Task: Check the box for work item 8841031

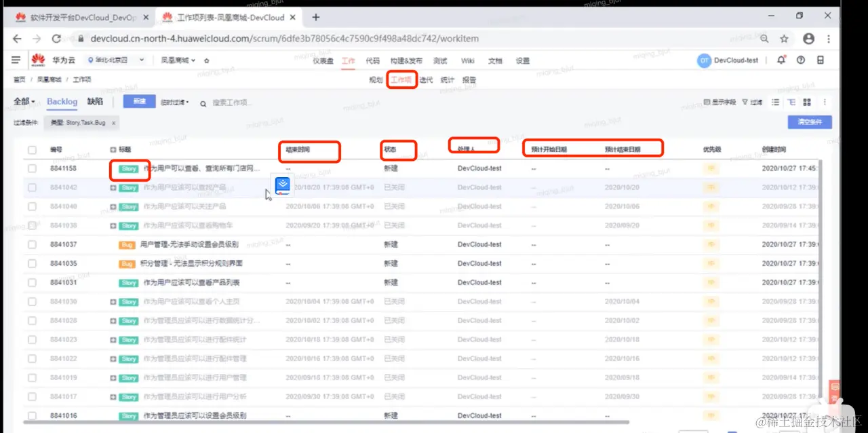Action: coord(32,282)
